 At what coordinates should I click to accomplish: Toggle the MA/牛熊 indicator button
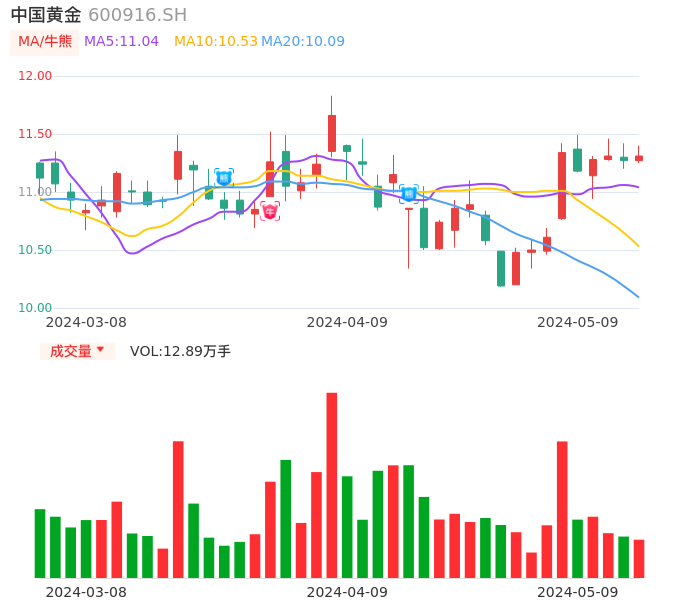pyautogui.click(x=44, y=41)
